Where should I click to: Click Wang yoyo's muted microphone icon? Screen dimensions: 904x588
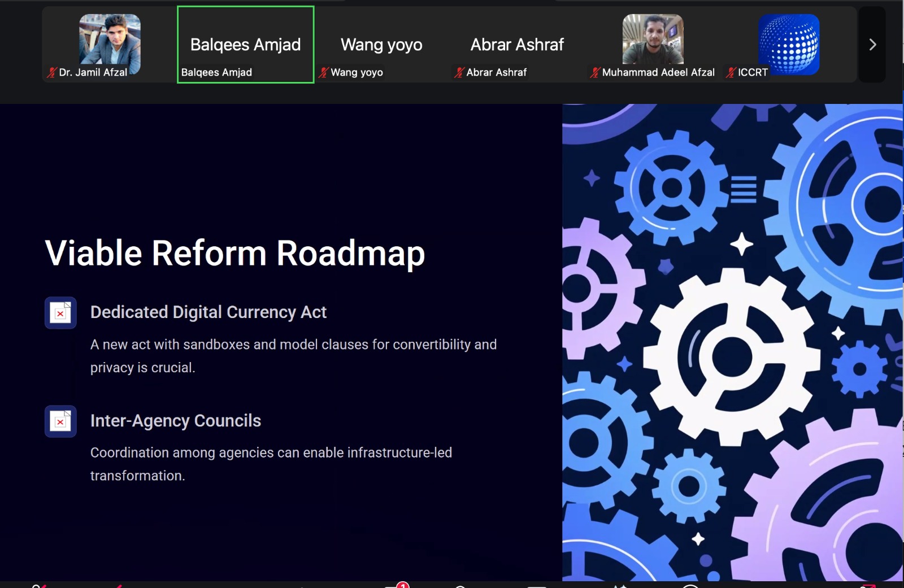324,72
